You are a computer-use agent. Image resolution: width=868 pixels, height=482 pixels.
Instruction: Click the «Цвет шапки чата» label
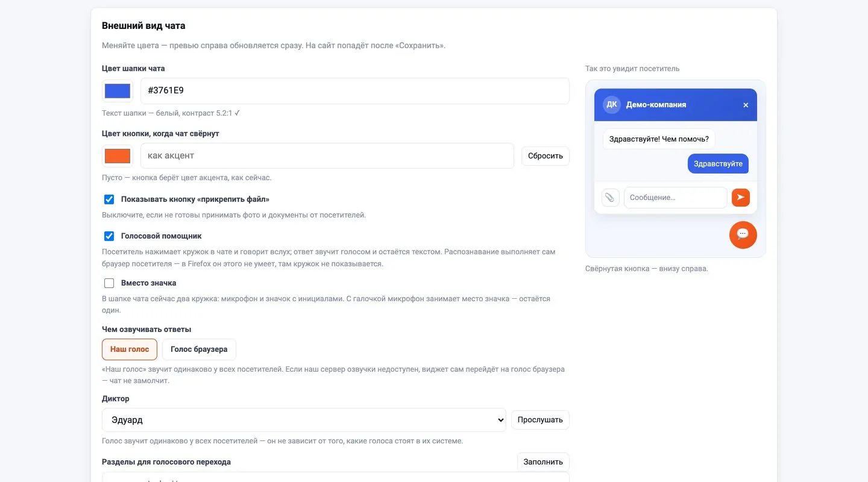tap(133, 69)
